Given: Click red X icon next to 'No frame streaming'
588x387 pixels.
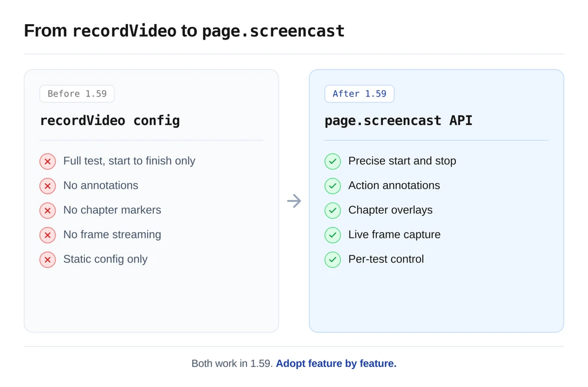Looking at the screenshot, I should [x=48, y=235].
